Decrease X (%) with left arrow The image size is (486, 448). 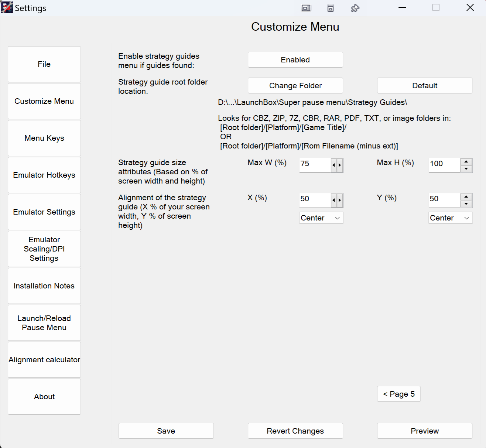(334, 200)
